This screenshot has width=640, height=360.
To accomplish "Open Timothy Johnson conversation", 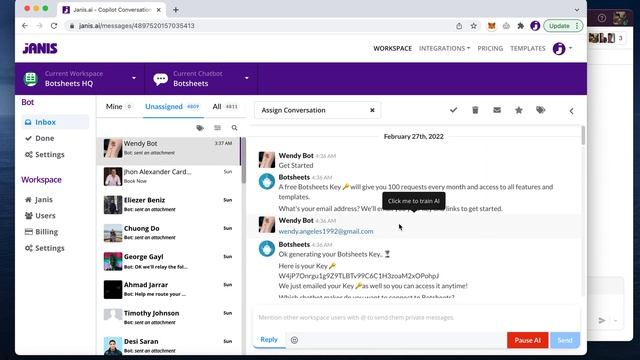I will [169, 317].
